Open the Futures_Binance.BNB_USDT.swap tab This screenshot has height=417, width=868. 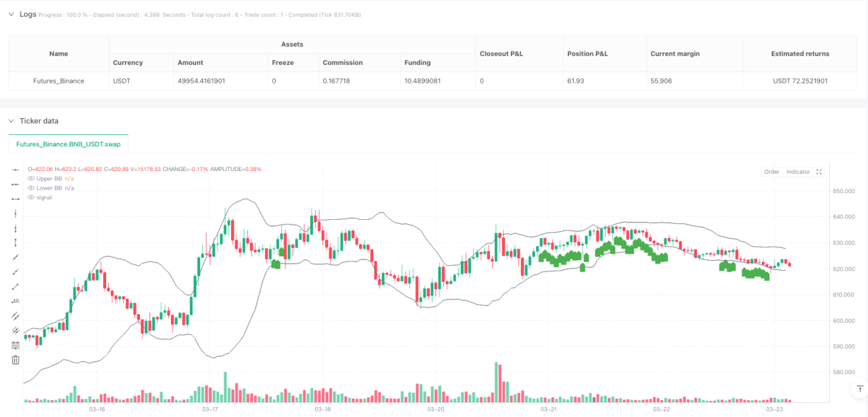point(68,144)
